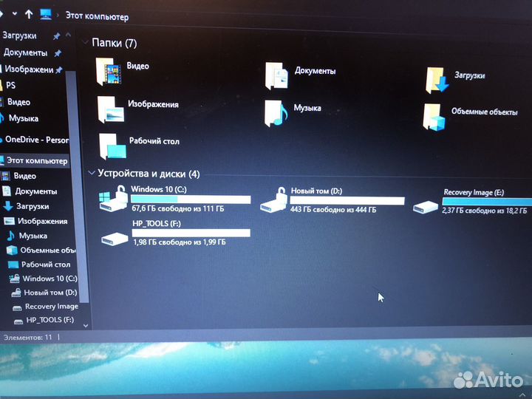The image size is (532, 399).
Task: Open Рабочий стол in the sidebar tree
Action: coord(46,265)
